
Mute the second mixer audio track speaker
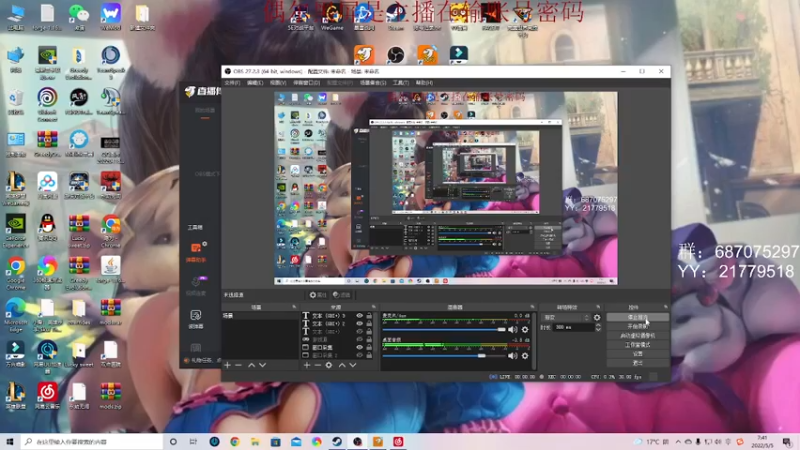tap(513, 356)
